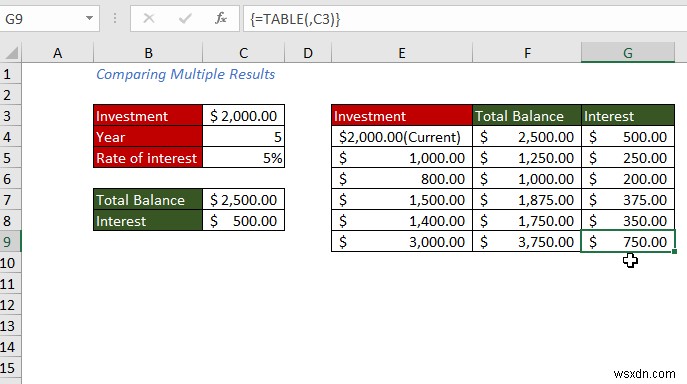687x384 pixels.
Task: Select row 5 header
Action: click(10, 158)
